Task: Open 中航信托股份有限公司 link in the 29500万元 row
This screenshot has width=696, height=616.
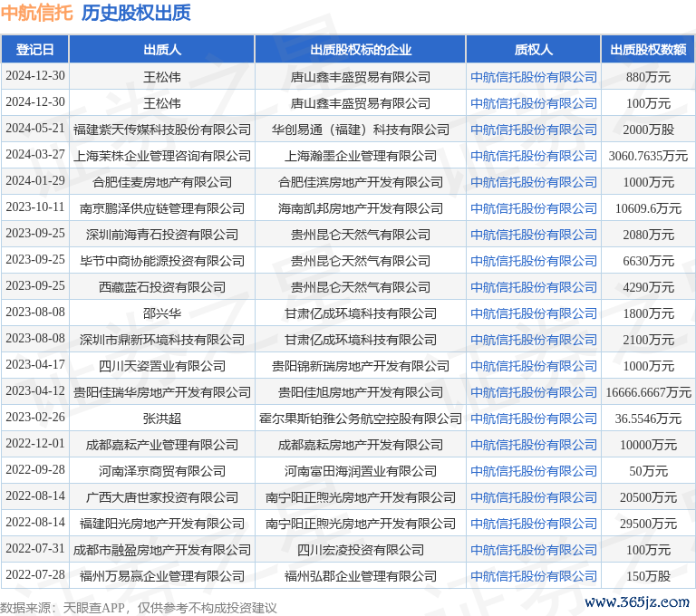Action: (x=534, y=524)
